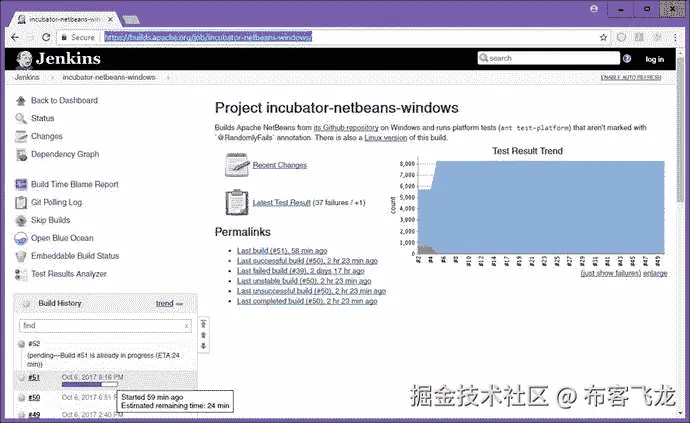Select the incubator-netbeans-windows browser tab
Viewport: 690px width, 423px height.
(x=64, y=19)
